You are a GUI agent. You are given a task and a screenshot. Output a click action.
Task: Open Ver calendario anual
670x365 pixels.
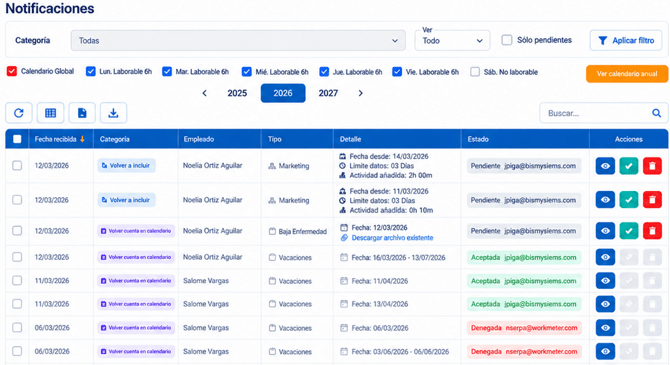click(x=627, y=74)
